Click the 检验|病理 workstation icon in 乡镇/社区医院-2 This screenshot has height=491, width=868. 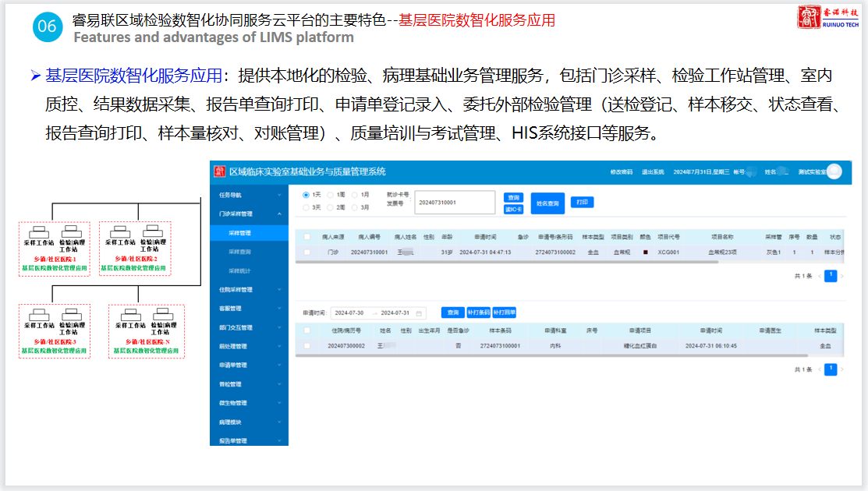pos(151,231)
